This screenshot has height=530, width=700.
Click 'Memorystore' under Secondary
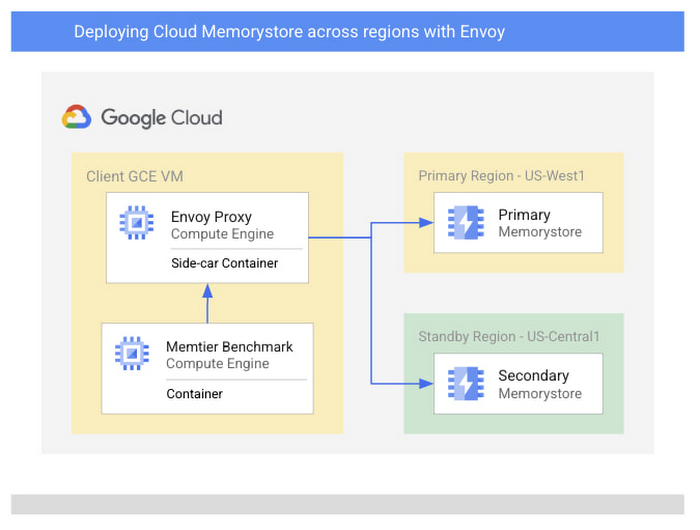coord(540,393)
